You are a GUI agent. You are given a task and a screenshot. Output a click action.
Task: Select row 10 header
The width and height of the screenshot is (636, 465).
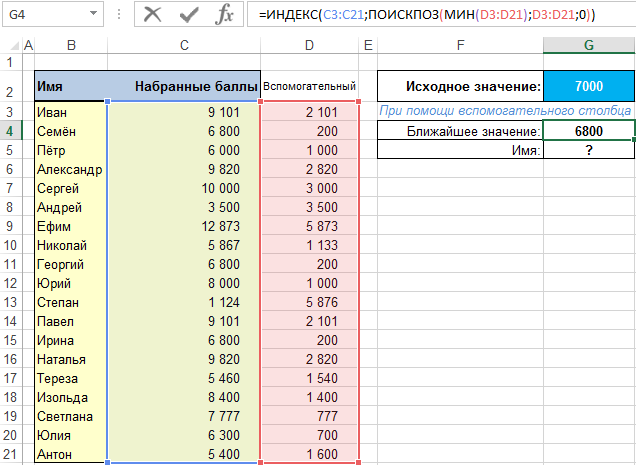pyautogui.click(x=10, y=245)
